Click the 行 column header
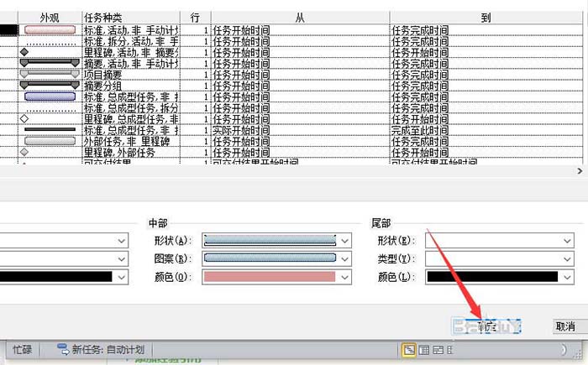Viewport: 588px width, 365px height. click(x=196, y=18)
